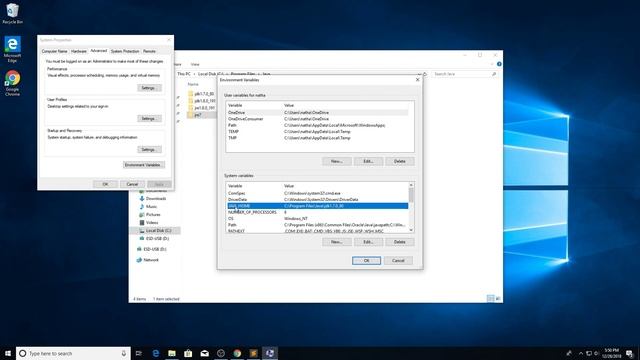Switch Explorer to details view
This screenshot has width=640, height=360.
pos(491,298)
